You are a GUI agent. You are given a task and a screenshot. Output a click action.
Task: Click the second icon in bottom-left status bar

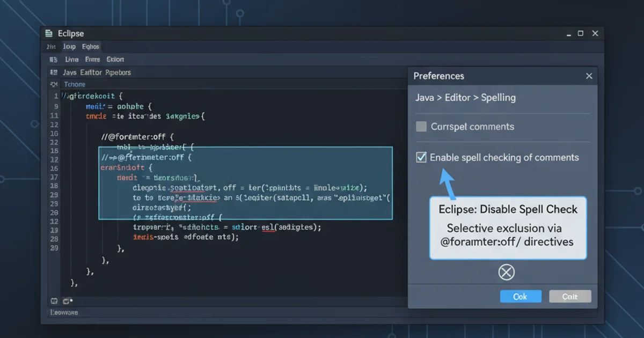(67, 301)
